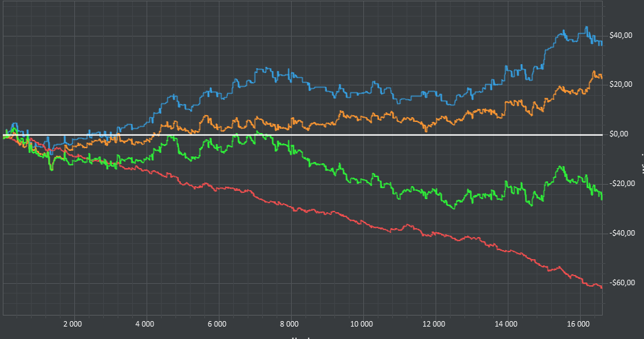Click the $40,00 y-axis label
Image resolution: width=644 pixels, height=339 pixels.
(x=621, y=35)
